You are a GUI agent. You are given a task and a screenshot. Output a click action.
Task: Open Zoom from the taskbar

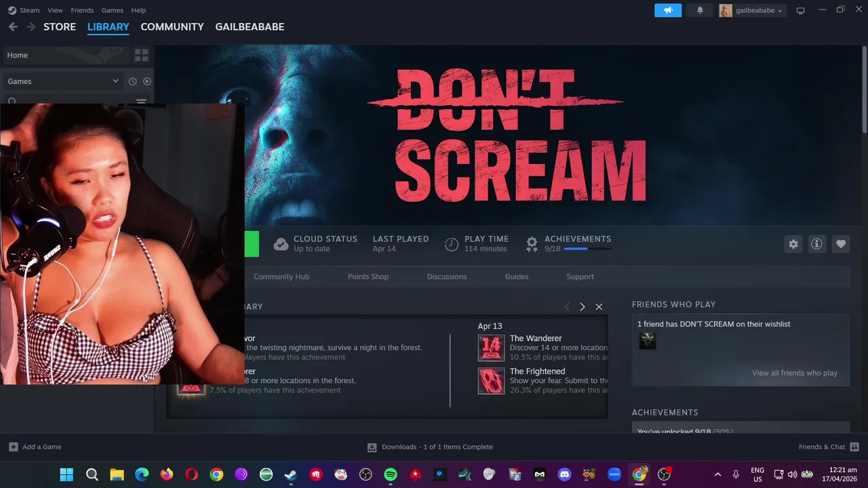(614, 474)
